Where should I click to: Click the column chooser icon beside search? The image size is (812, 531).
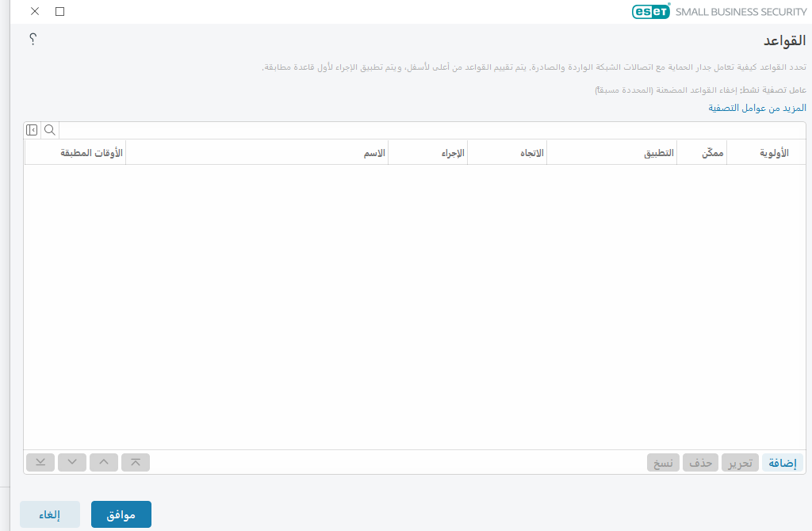(33, 130)
